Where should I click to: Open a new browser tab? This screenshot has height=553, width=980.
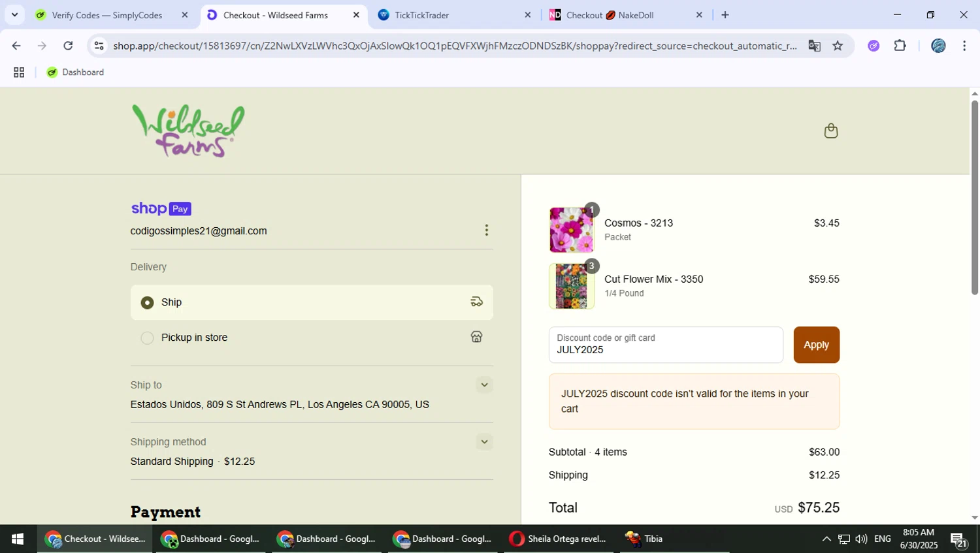pos(725,15)
